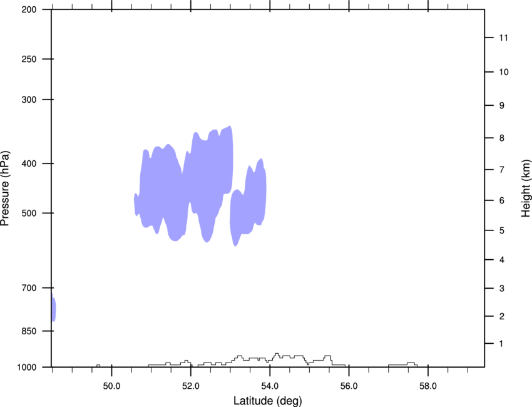
Task: Click the 50.0 latitude tick label
Action: [111, 386]
